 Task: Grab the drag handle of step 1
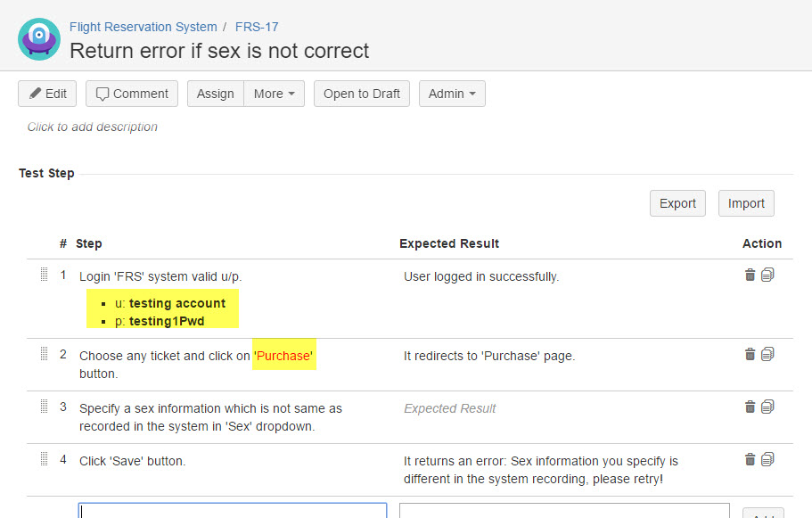[44, 275]
